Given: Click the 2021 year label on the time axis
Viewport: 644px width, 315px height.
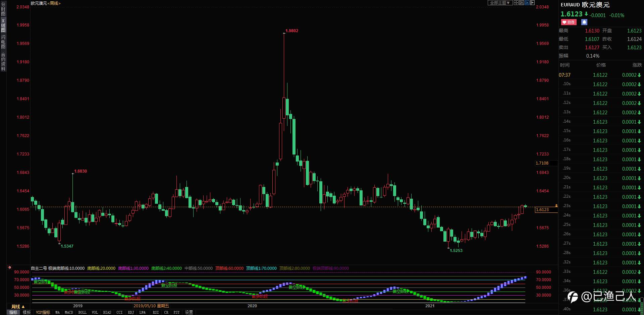Looking at the screenshot, I should click(430, 306).
